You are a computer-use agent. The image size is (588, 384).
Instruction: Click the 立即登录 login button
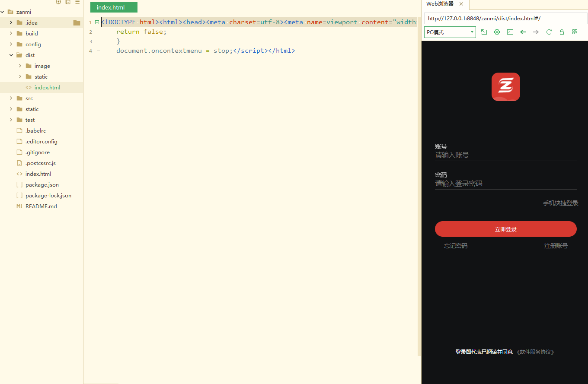click(505, 229)
